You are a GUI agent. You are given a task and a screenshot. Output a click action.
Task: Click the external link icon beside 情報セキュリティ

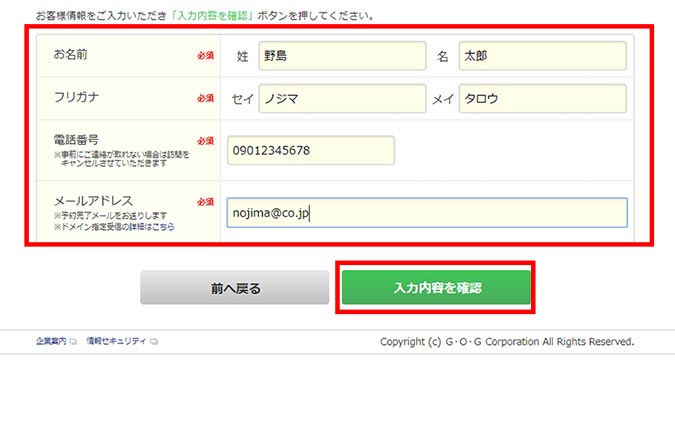tap(154, 341)
